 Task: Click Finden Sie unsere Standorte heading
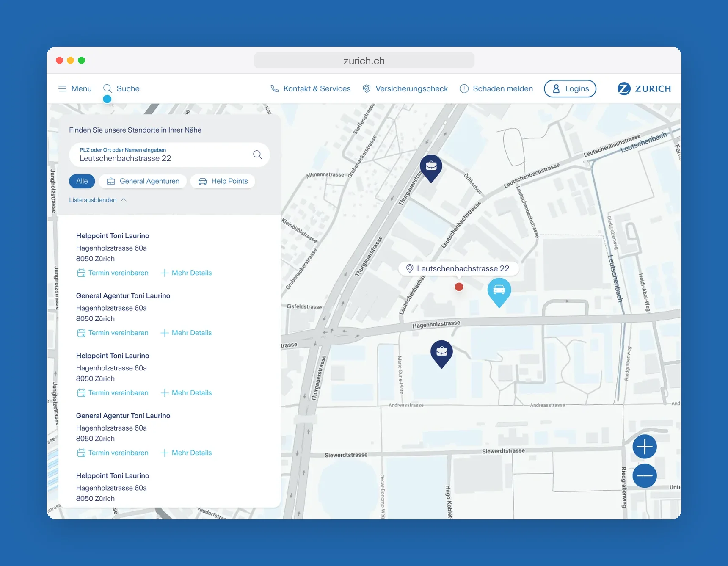[x=135, y=130]
